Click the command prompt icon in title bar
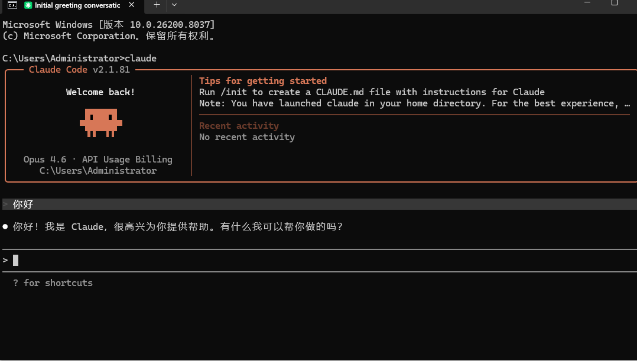Image resolution: width=637 pixels, height=364 pixels. pos(12,5)
